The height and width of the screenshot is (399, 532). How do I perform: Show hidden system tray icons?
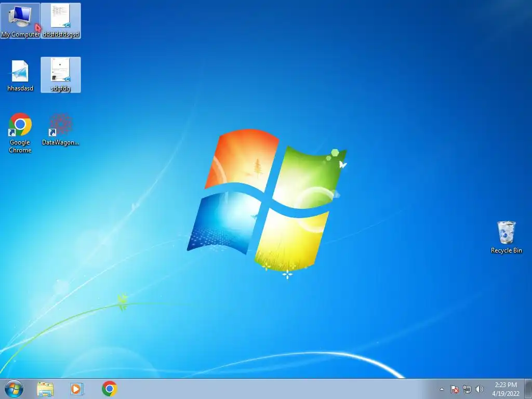(442, 389)
